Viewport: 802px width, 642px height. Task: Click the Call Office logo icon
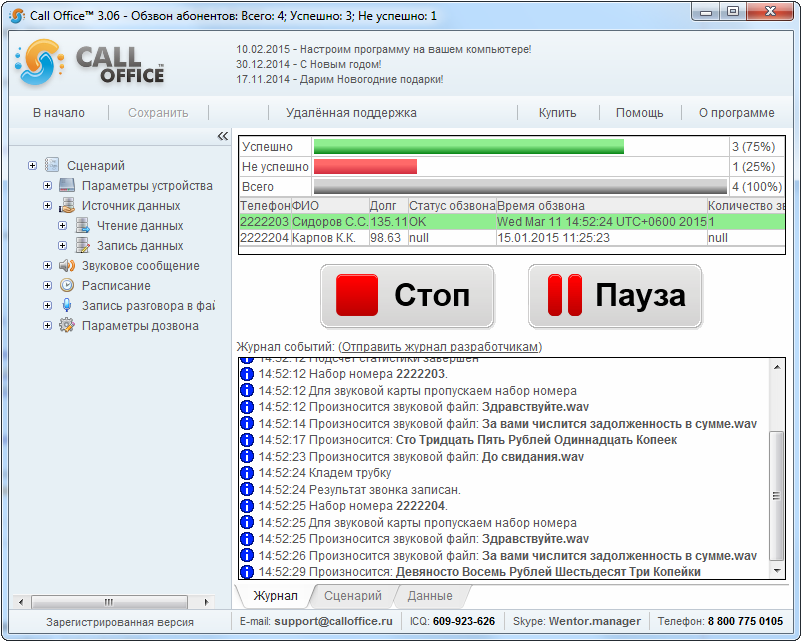(39, 62)
